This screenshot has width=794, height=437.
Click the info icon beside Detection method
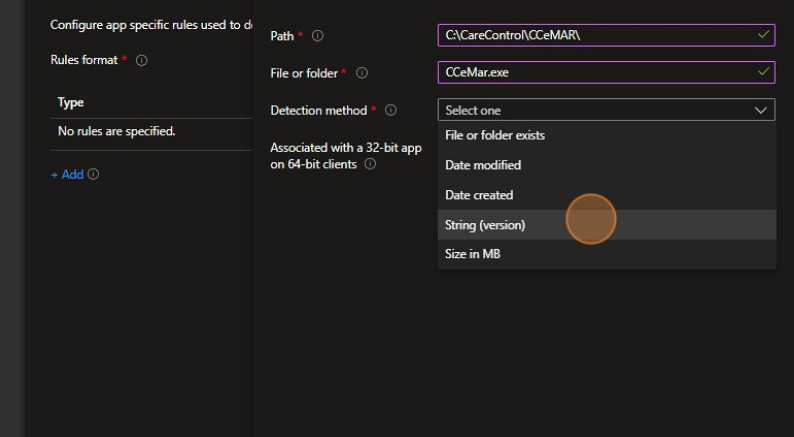(391, 110)
